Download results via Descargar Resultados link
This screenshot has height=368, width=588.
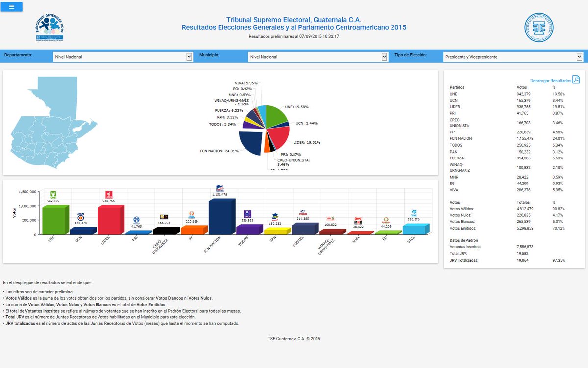pos(550,81)
